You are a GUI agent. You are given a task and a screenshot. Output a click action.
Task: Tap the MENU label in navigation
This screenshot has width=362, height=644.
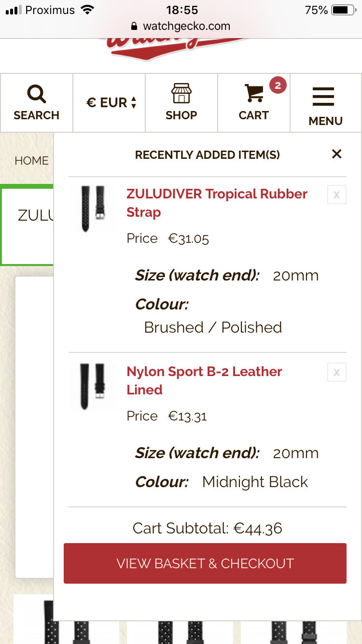[x=326, y=121]
